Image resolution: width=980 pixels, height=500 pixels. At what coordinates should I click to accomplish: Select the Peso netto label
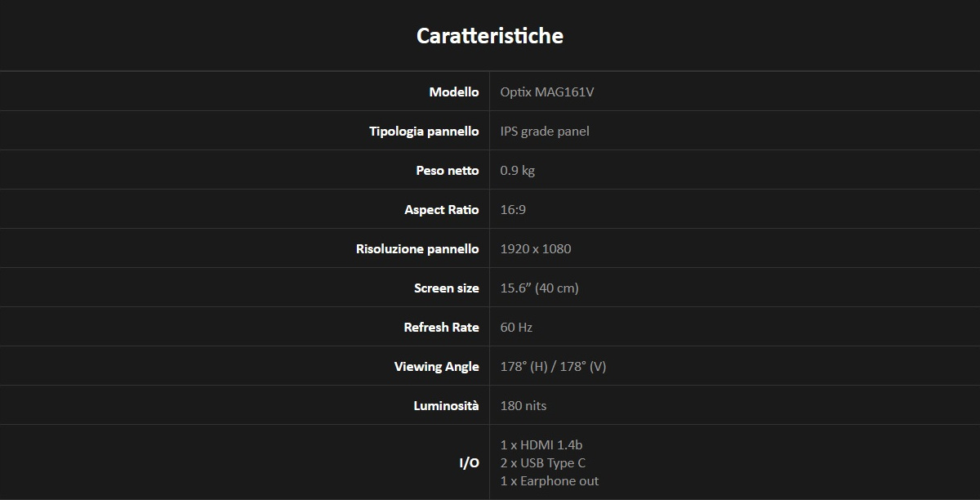pyautogui.click(x=448, y=170)
